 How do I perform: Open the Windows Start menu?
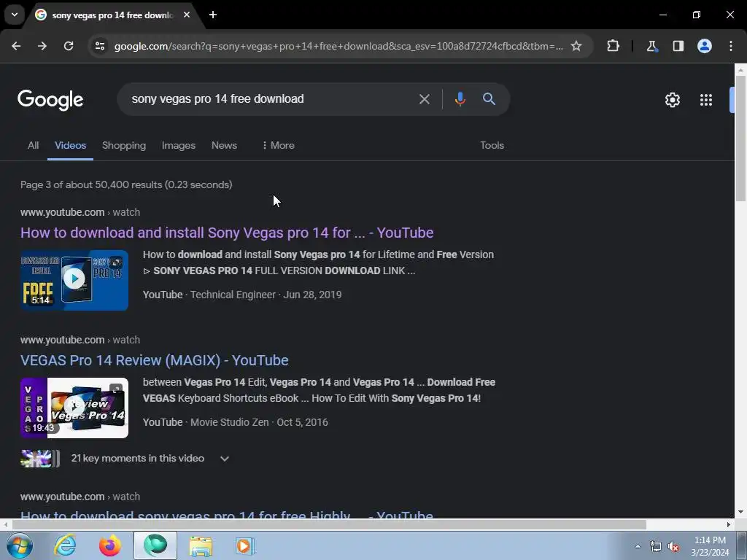coord(19,545)
